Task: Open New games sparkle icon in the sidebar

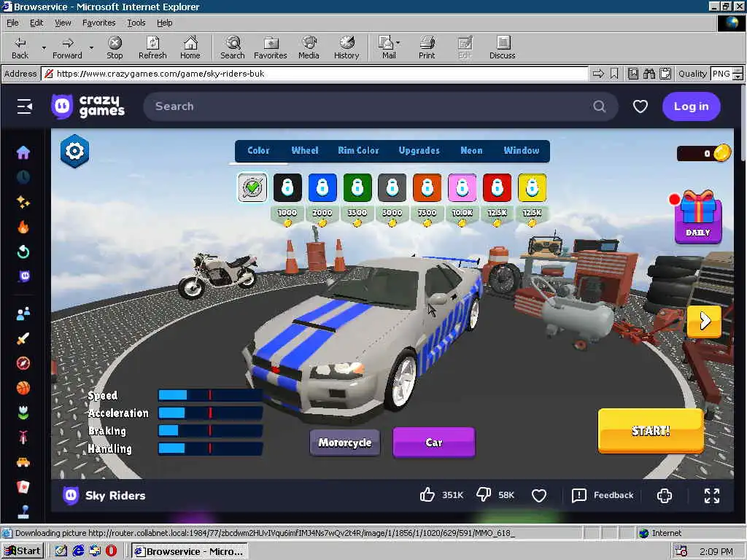Action: [x=23, y=202]
